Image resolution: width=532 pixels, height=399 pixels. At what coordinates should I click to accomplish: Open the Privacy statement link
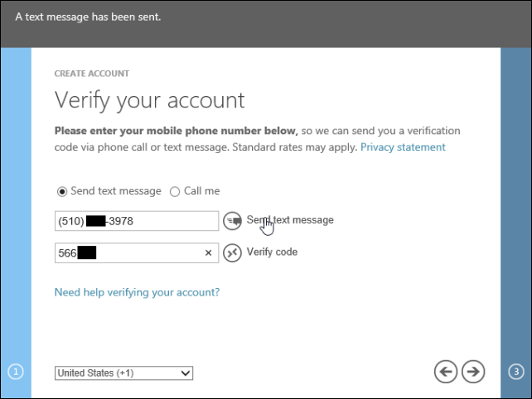tap(403, 147)
